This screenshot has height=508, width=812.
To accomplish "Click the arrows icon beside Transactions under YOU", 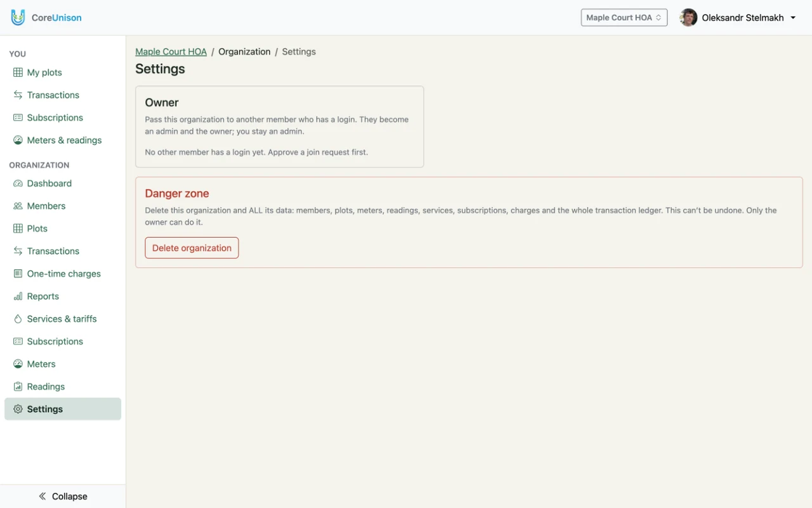I will [18, 95].
